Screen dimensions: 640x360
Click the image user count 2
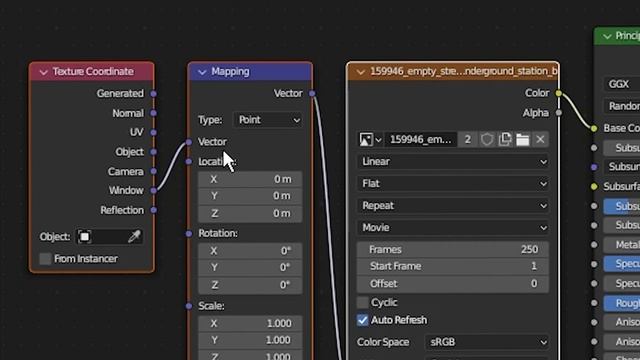coord(468,140)
